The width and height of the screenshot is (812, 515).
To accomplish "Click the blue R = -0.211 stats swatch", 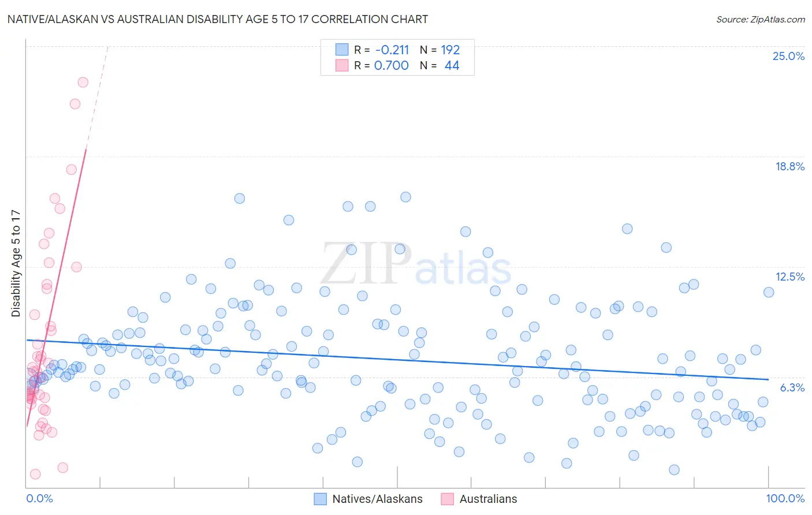I will pyautogui.click(x=342, y=50).
